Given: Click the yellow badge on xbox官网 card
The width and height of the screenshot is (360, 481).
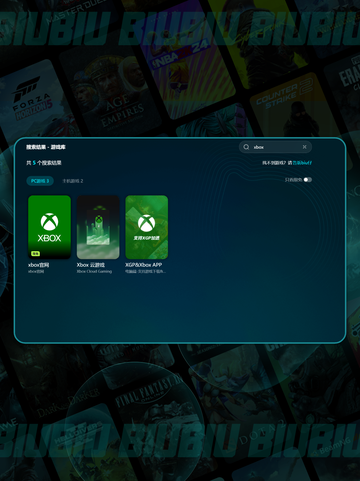Looking at the screenshot, I should pos(35,254).
